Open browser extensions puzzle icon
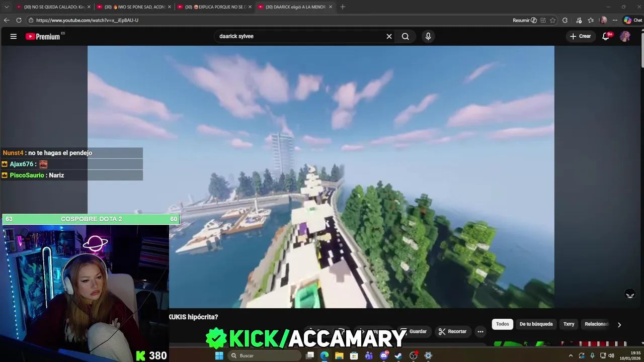The image size is (644, 362). 565,20
